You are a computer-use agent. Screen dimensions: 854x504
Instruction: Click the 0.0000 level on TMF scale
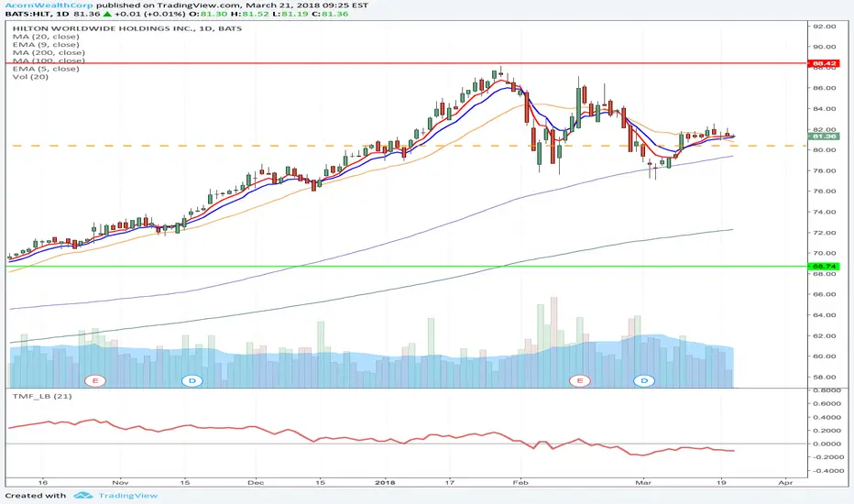827,444
